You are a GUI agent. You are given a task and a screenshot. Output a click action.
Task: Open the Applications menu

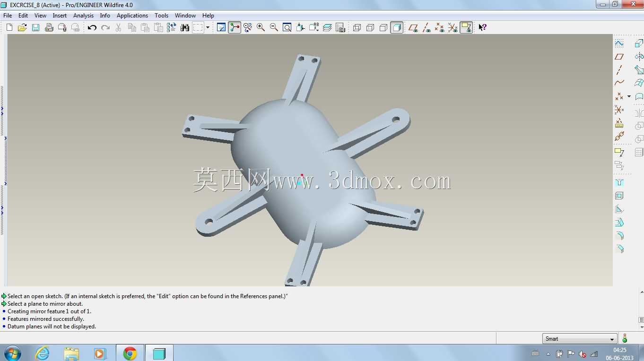(132, 16)
